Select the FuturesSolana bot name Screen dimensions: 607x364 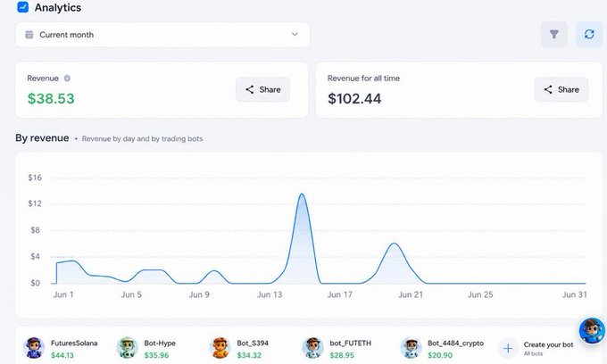click(x=74, y=343)
